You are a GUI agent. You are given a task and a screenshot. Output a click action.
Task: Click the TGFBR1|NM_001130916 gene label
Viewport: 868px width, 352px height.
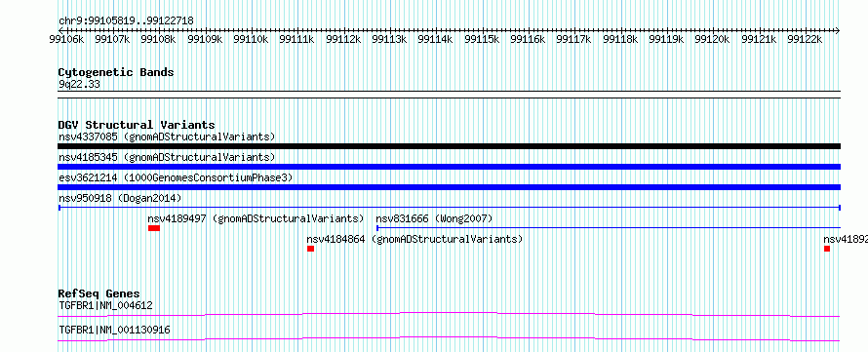[114, 331]
